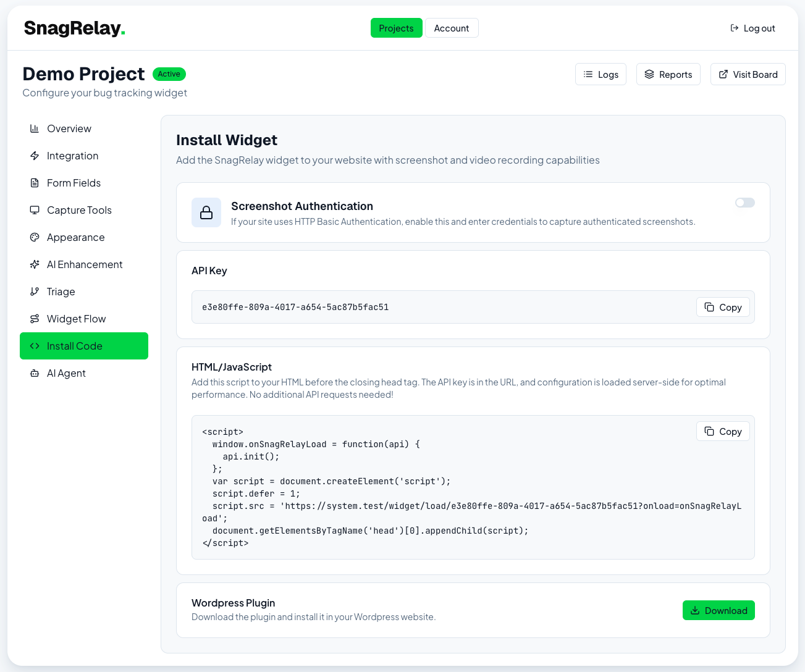The image size is (805, 672).
Task: Click the API key value e3e80ffe-809a-4017-a654-5ac87b5fac51
Action: click(x=295, y=307)
